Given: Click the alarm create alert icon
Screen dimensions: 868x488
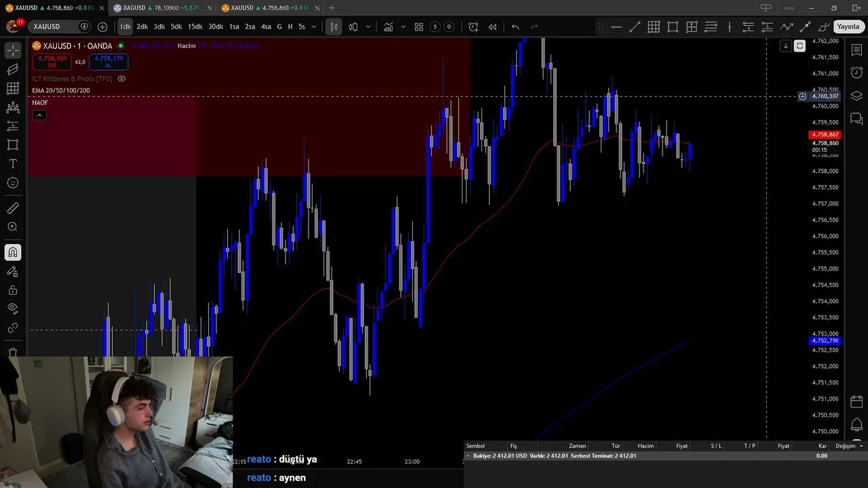Looking at the screenshot, I should point(473,26).
